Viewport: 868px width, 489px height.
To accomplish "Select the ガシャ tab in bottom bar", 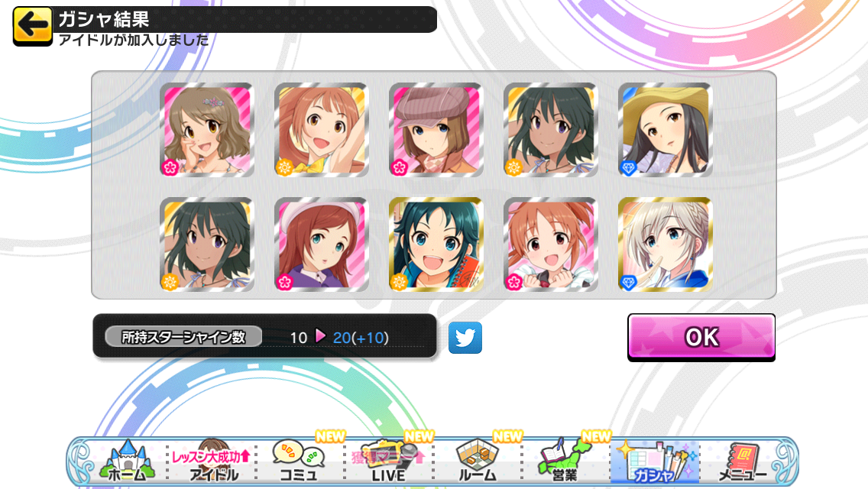I will point(655,461).
